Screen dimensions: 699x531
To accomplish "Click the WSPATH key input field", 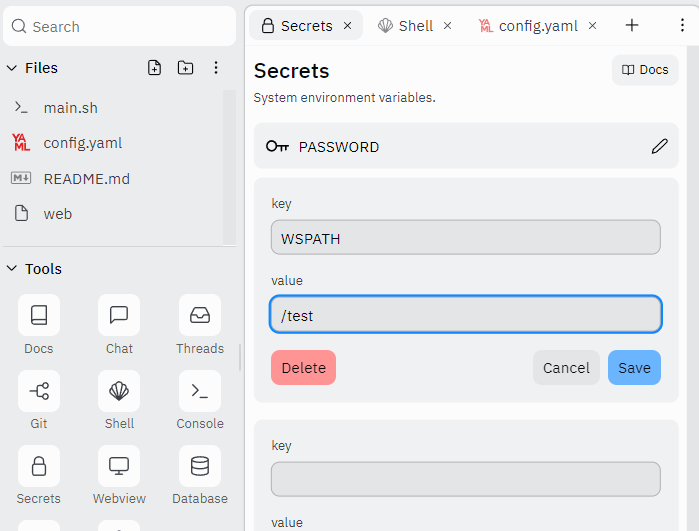I will [x=465, y=237].
